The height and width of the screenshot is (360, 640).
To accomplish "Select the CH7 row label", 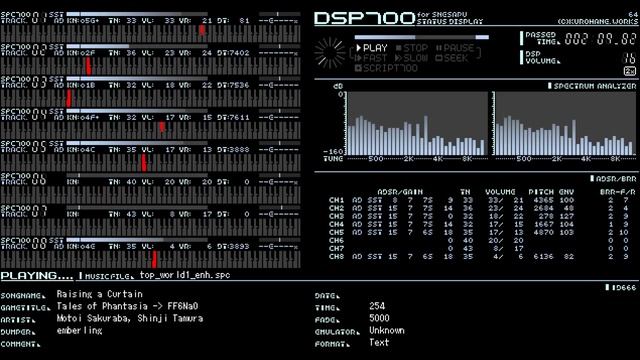I will point(336,248).
